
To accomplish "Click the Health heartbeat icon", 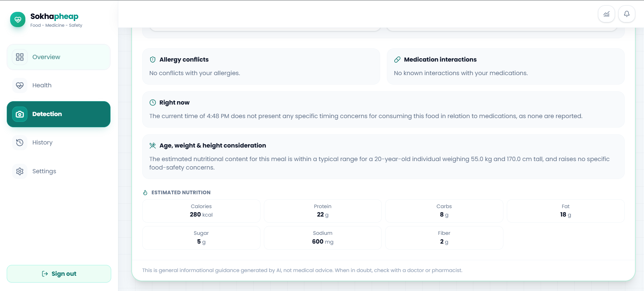I will click(20, 85).
